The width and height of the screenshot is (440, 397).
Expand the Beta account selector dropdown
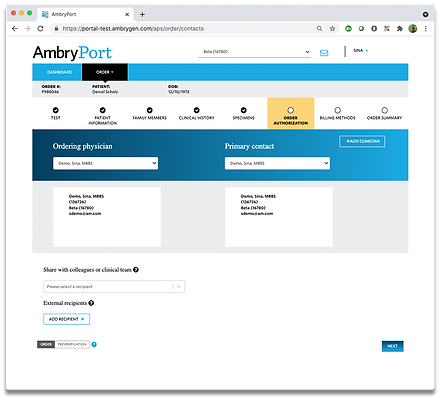point(255,52)
